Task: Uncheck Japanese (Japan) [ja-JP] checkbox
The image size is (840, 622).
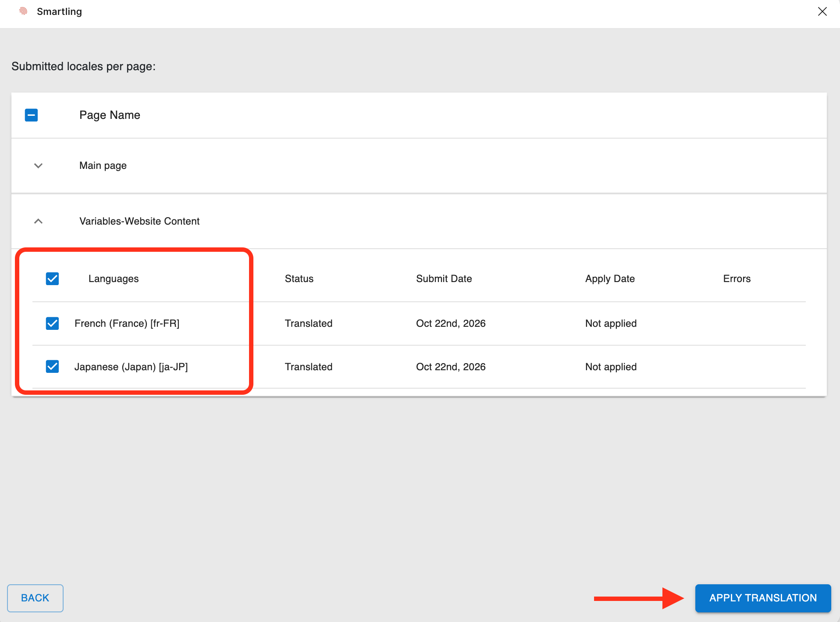Action: click(52, 366)
